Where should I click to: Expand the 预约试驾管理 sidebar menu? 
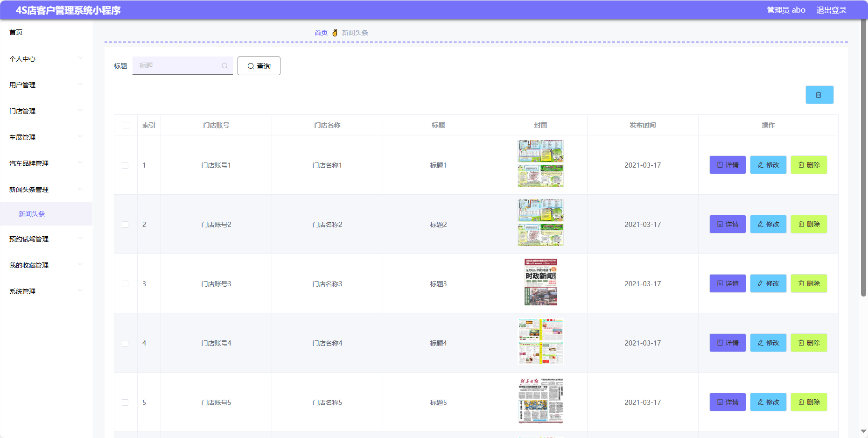(46, 239)
